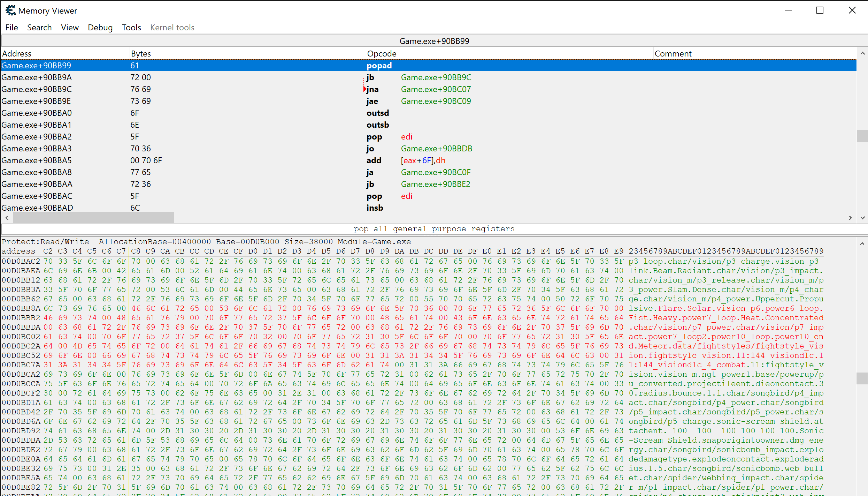The height and width of the screenshot is (496, 868).
Task: Open the Tools menu
Action: 131,28
